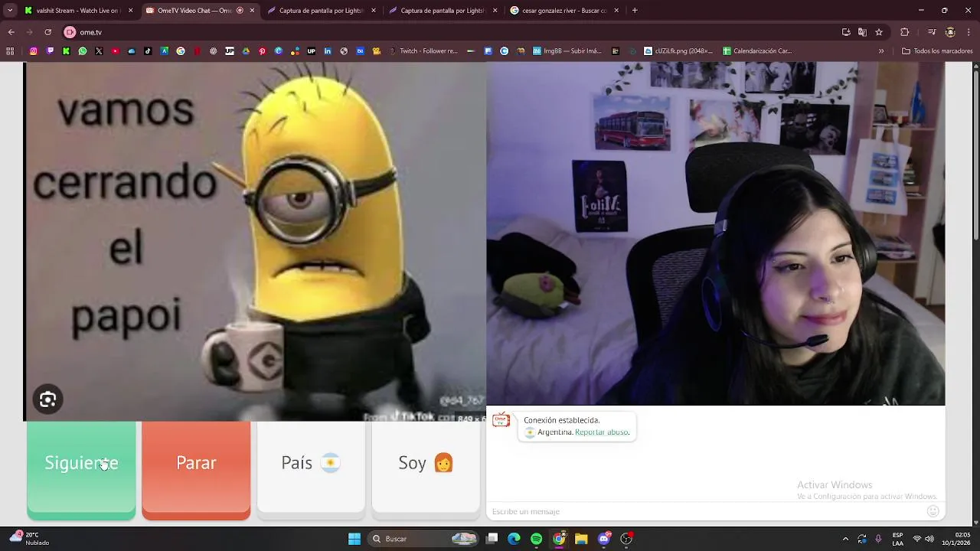The image size is (980, 551).
Task: Open the Pinterest bookmark icon
Action: (x=262, y=51)
